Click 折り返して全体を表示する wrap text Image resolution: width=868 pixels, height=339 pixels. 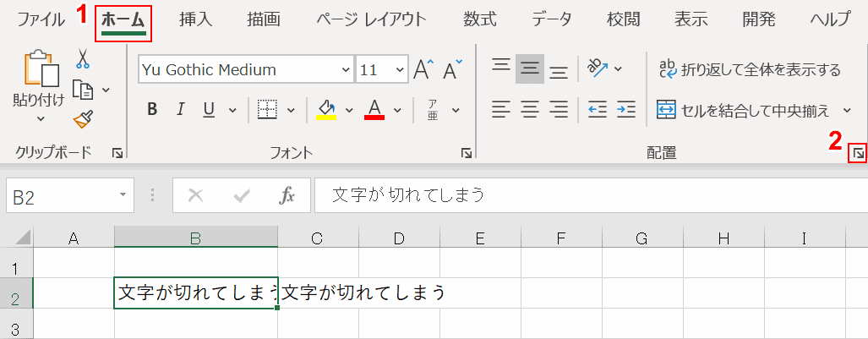750,70
